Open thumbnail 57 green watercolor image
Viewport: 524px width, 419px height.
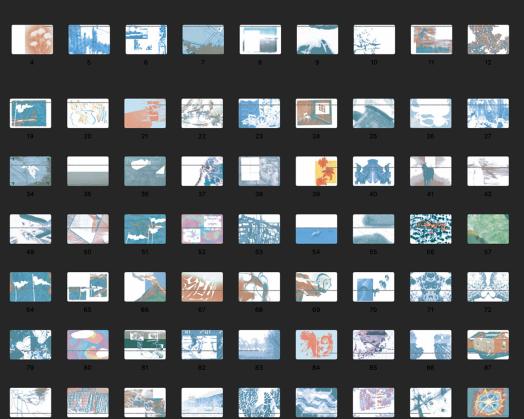[488, 229]
